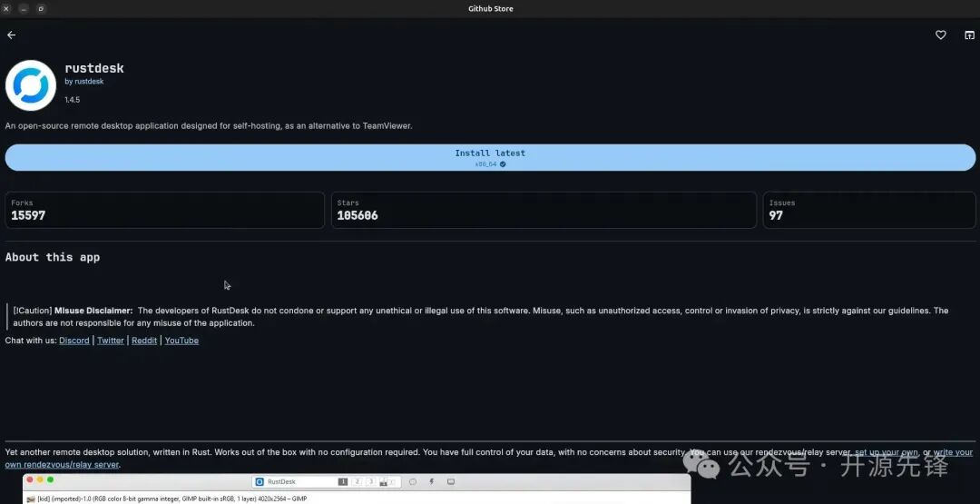Click the 'An open-source remote desktop application' description

click(x=209, y=125)
